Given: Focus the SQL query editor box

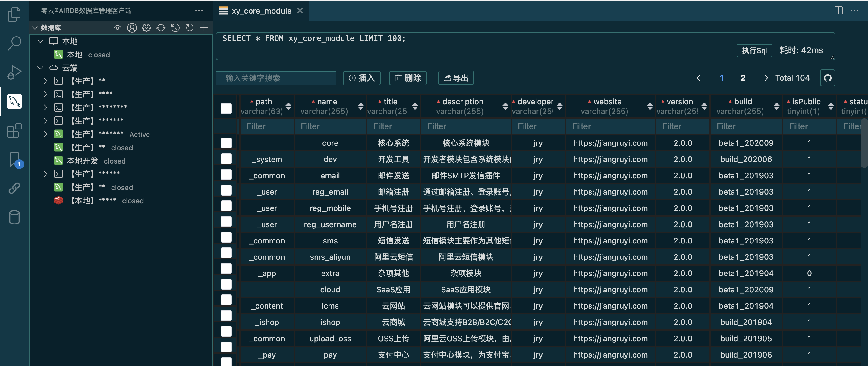Looking at the screenshot, I should tap(525, 46).
